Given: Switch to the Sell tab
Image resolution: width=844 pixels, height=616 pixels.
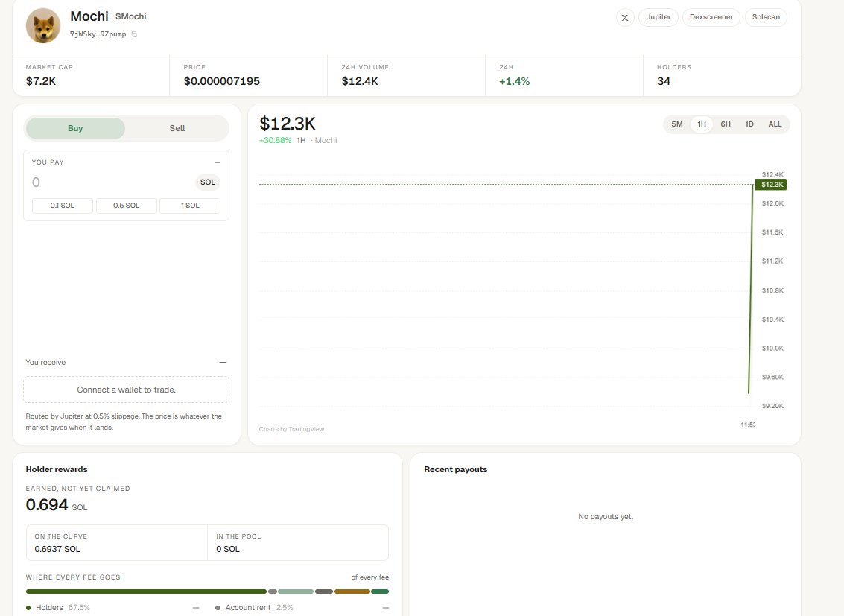Looking at the screenshot, I should (177, 128).
